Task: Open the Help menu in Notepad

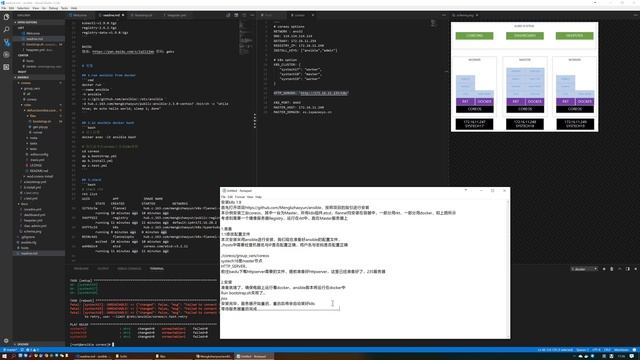Action: coord(258,197)
